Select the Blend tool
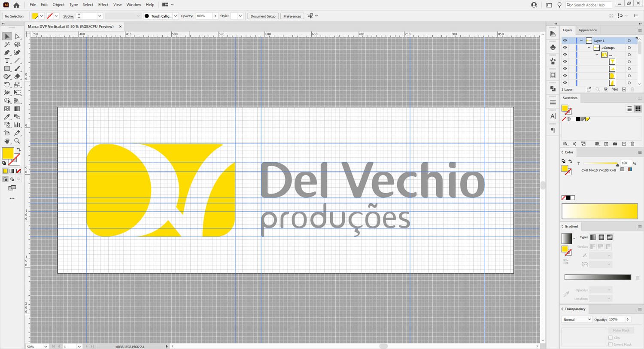The image size is (644, 349). (x=17, y=117)
